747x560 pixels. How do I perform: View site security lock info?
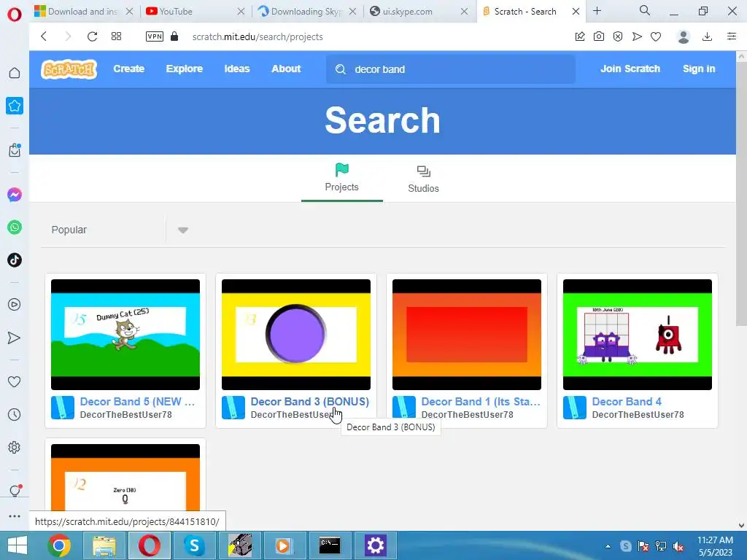tap(174, 36)
